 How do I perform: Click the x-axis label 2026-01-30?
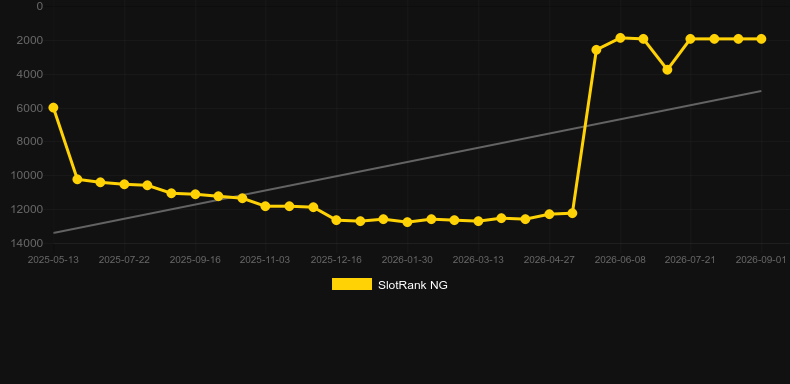coord(407,260)
